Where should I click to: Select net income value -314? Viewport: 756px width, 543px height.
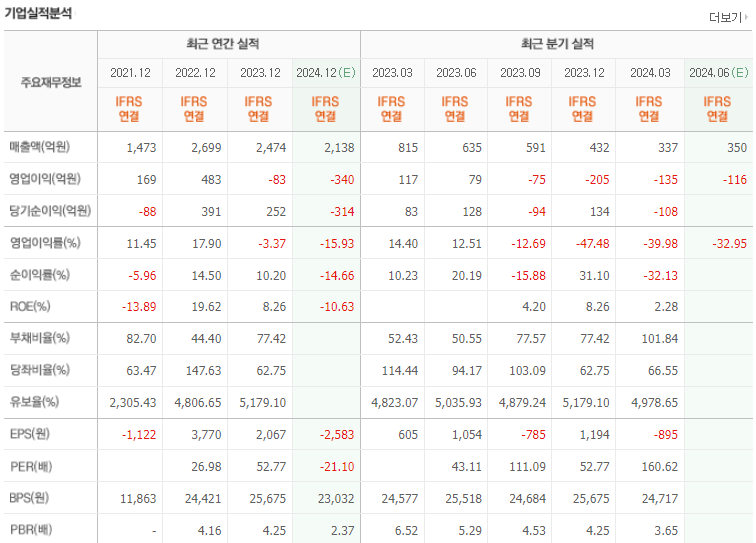[342, 212]
